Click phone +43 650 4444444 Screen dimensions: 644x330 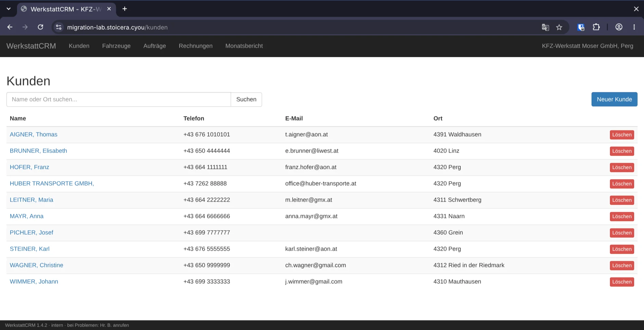[206, 151]
